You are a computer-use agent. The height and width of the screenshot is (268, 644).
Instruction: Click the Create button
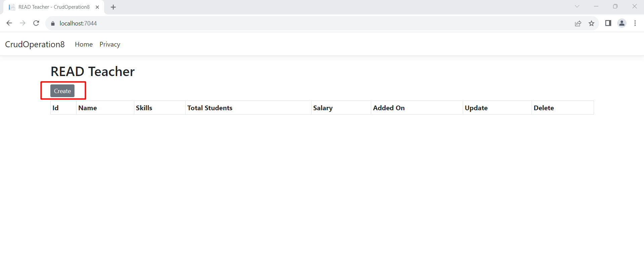(x=62, y=91)
